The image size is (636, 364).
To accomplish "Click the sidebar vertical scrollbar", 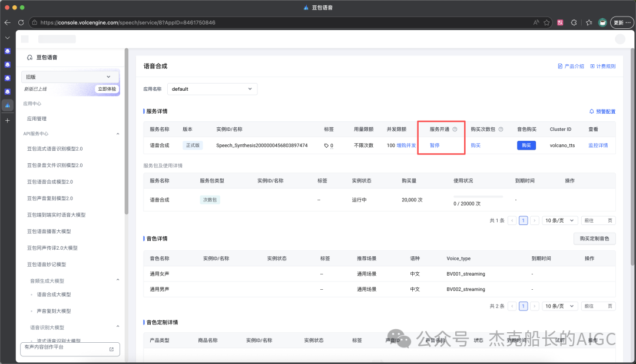I will click(127, 131).
